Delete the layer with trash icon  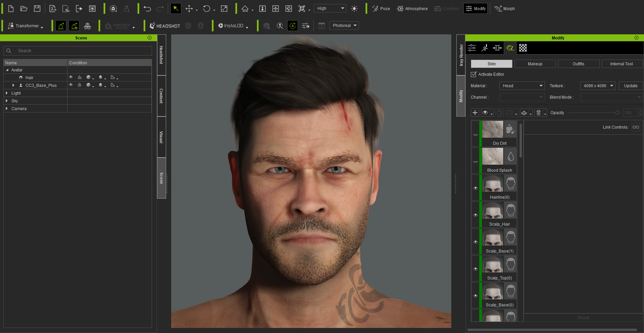click(539, 113)
